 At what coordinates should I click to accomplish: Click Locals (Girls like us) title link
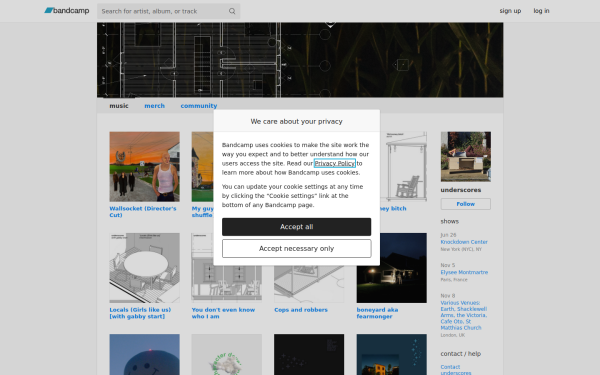(x=140, y=313)
